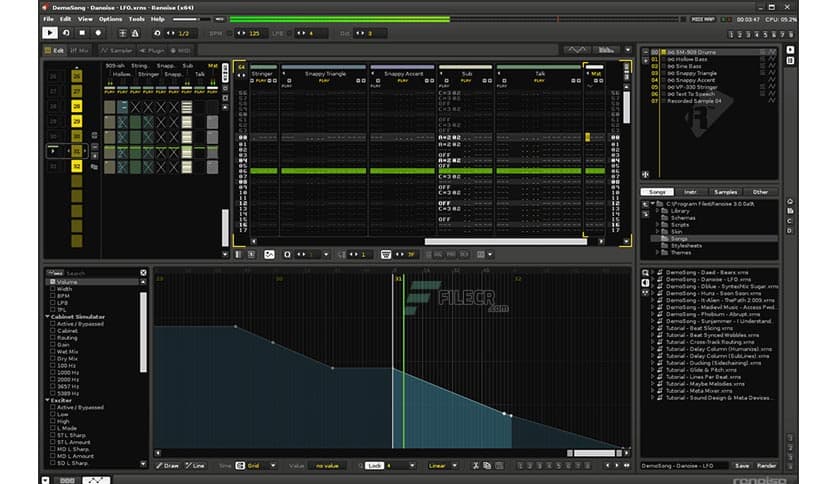Select the Draw mode button
This screenshot has height=484, width=836.
pos(167,466)
